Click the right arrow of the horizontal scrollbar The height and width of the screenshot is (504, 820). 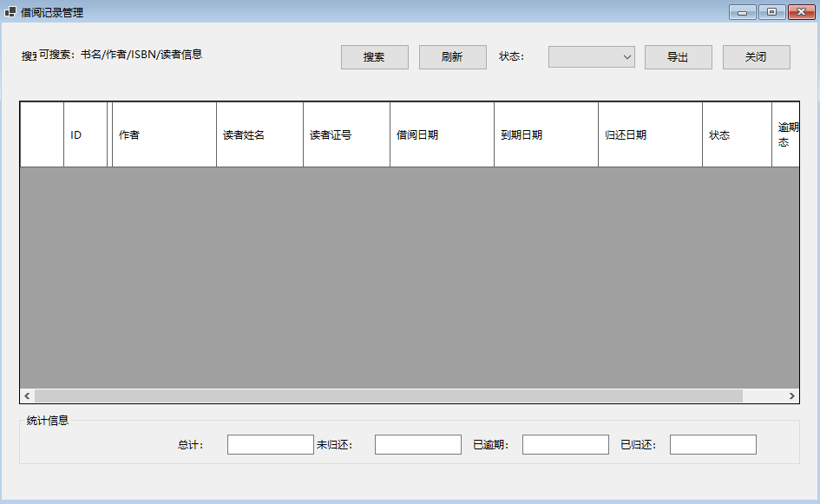pyautogui.click(x=792, y=395)
